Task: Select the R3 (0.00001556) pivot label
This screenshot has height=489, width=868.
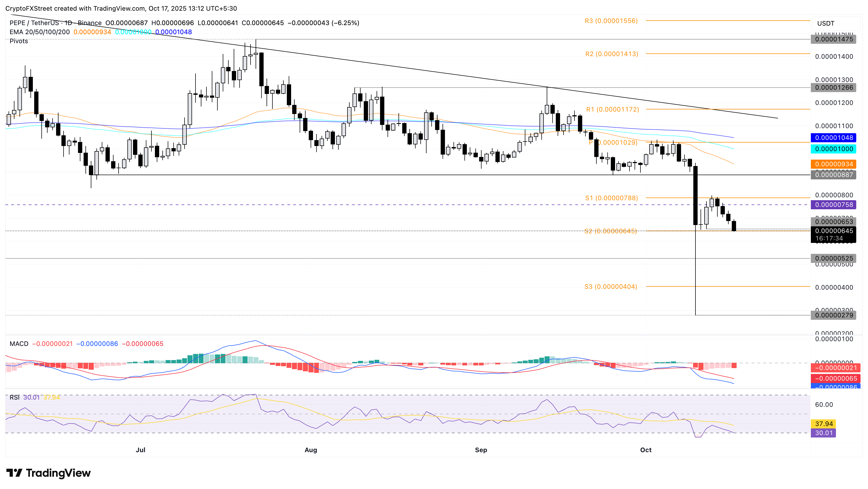Action: click(x=611, y=21)
